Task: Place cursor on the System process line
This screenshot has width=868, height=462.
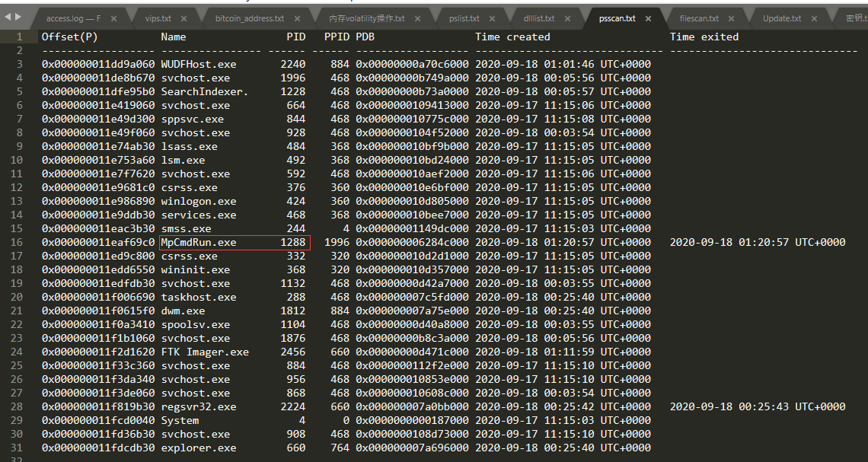Action: (x=180, y=420)
